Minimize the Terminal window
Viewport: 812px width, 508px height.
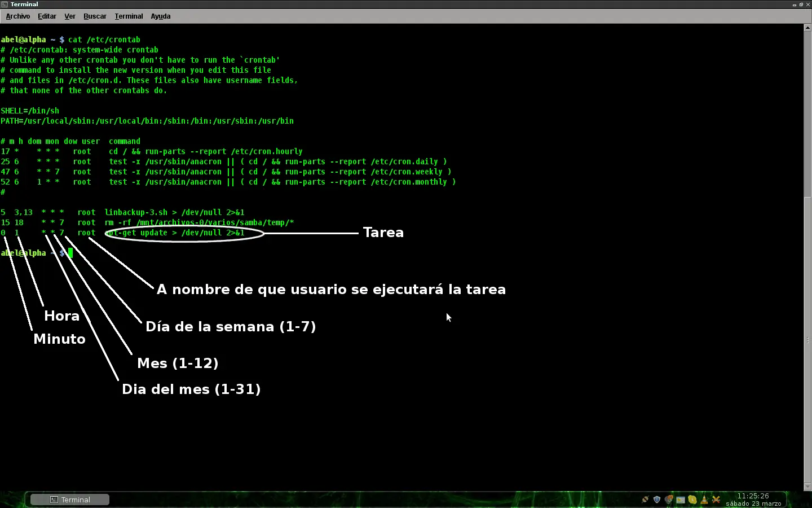point(795,4)
